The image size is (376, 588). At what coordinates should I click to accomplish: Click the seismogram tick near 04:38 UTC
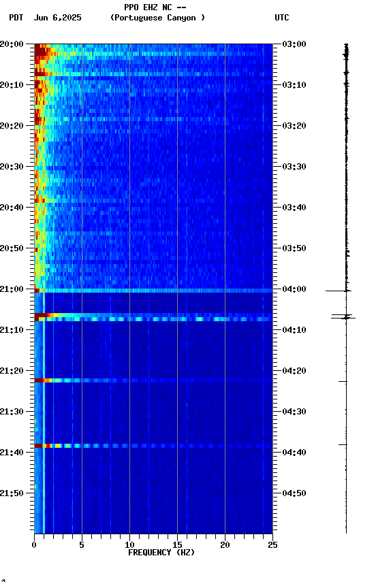coord(343,445)
